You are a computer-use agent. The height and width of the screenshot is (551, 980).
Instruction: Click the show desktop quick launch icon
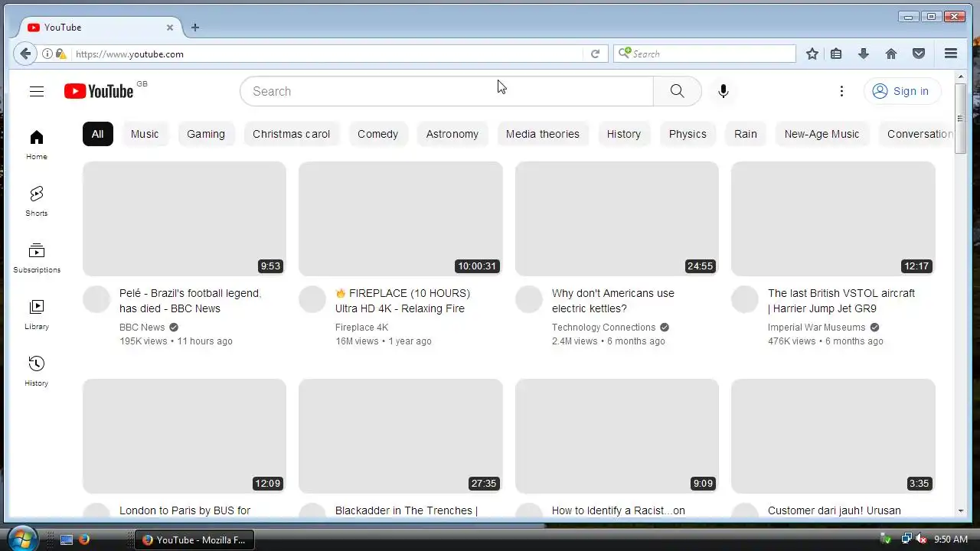pos(67,540)
